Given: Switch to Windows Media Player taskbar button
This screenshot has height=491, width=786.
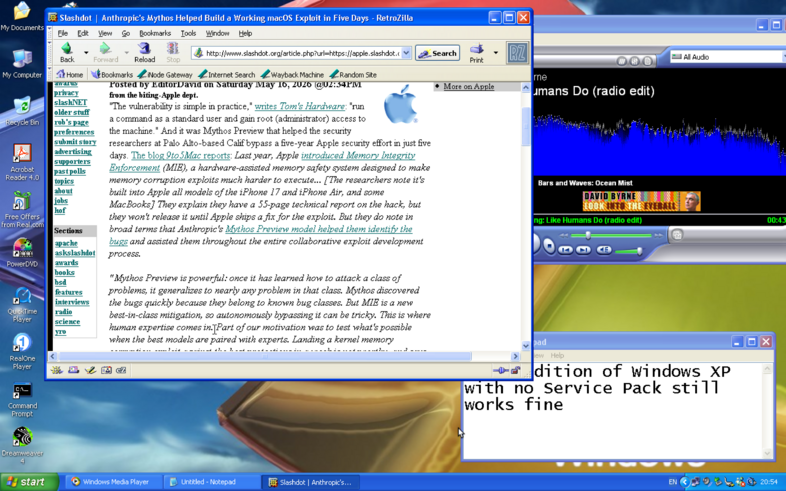Looking at the screenshot, I should (113, 482).
